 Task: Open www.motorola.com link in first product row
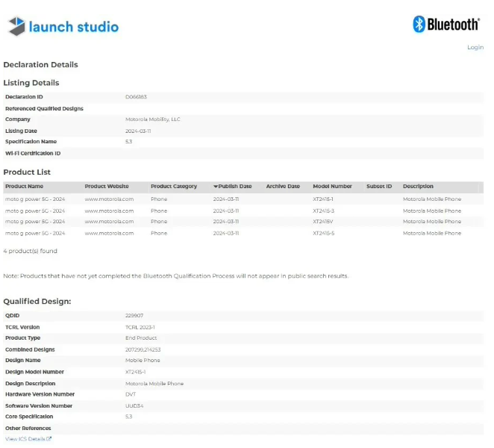pos(109,199)
